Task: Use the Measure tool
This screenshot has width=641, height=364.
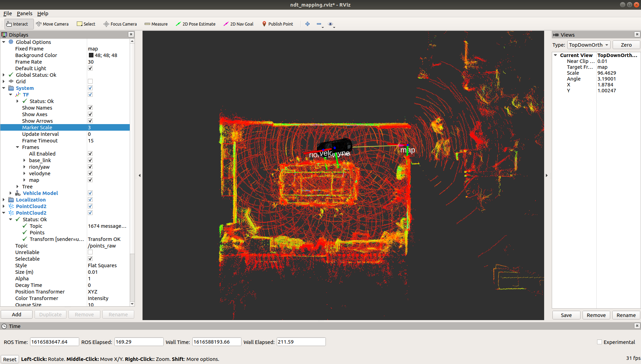Action: pyautogui.click(x=156, y=24)
